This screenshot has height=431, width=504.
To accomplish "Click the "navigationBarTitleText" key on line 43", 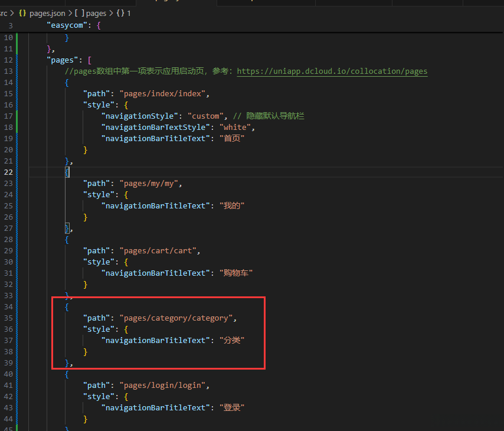I will click(156, 407).
